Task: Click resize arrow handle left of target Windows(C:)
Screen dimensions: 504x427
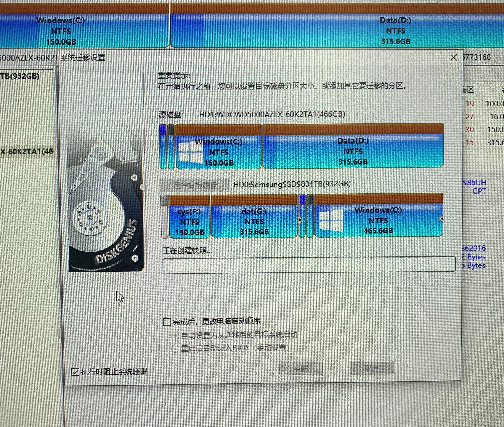Action: [x=300, y=220]
